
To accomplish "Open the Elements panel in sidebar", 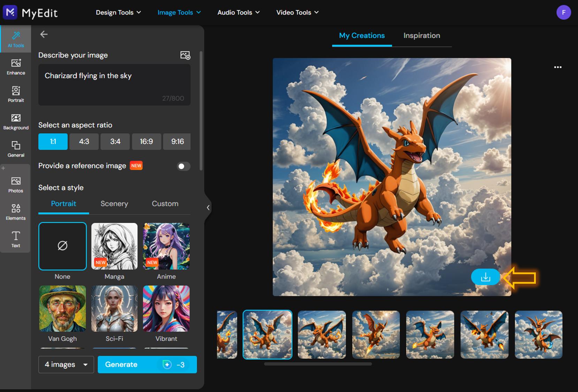I will [16, 212].
